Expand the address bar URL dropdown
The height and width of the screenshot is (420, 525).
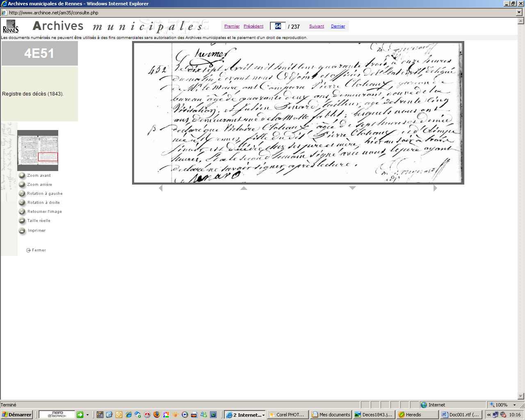[x=519, y=13]
